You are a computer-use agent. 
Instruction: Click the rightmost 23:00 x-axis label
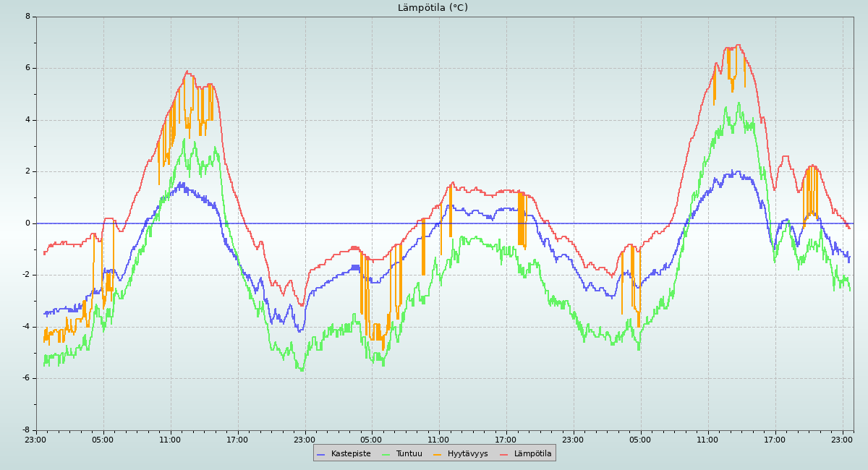(x=842, y=440)
